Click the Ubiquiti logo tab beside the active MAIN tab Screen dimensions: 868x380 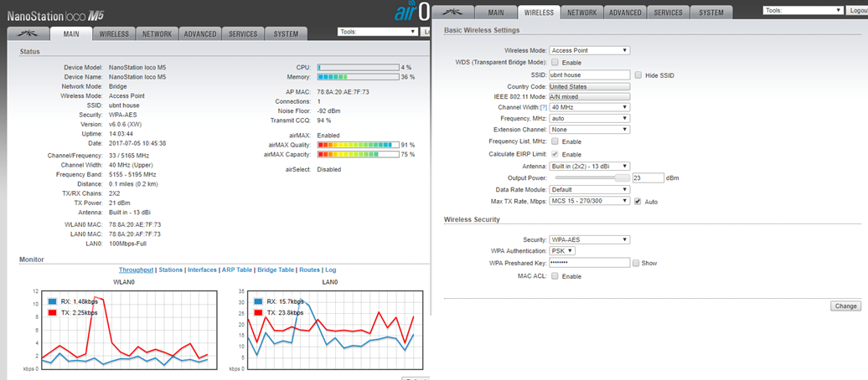[26, 34]
